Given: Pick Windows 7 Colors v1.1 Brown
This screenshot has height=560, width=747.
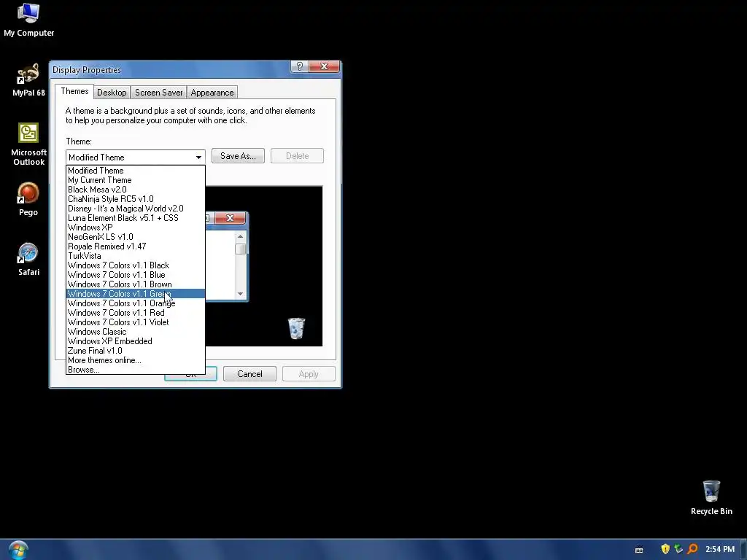Looking at the screenshot, I should (x=135, y=285).
